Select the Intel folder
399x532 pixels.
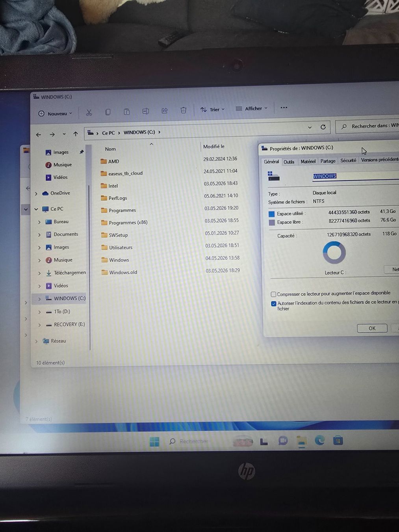point(113,186)
